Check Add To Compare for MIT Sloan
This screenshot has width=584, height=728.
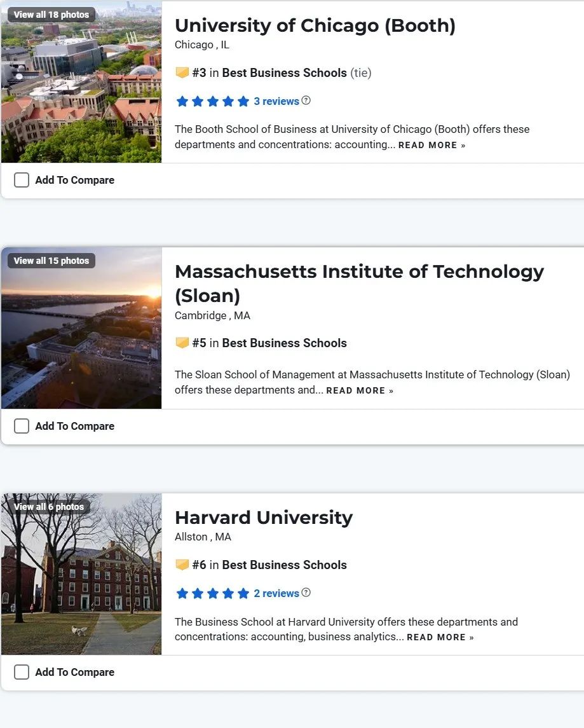(22, 426)
